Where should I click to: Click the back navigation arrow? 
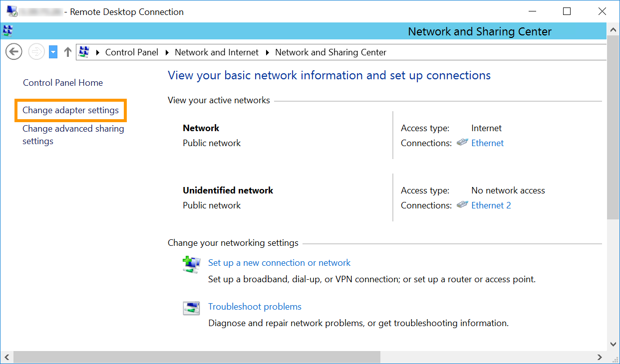[x=13, y=51]
